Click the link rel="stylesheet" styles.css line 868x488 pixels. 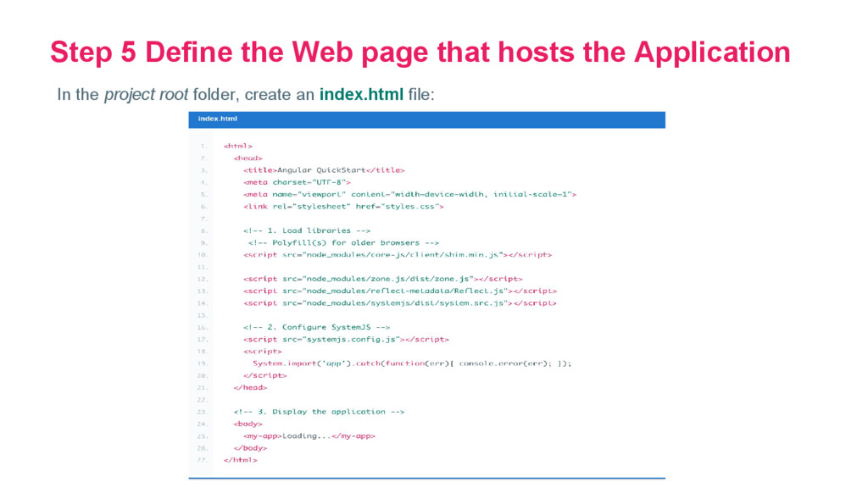point(343,207)
